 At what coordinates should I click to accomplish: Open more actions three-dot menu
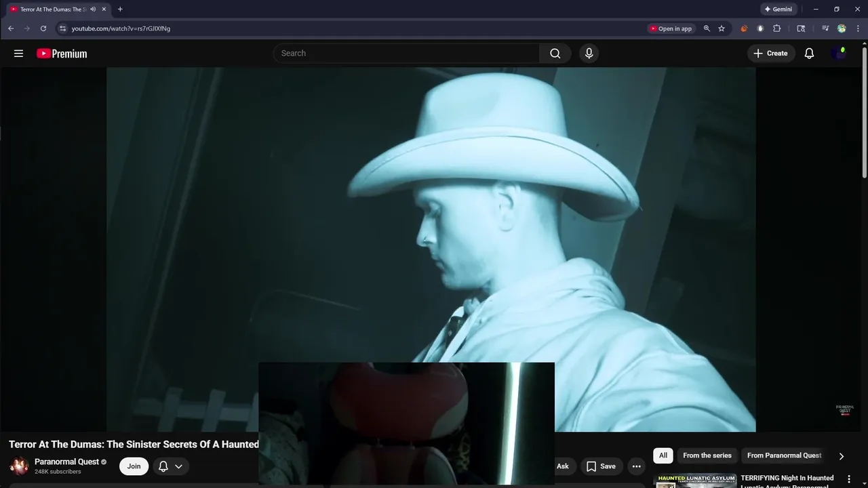pyautogui.click(x=636, y=466)
